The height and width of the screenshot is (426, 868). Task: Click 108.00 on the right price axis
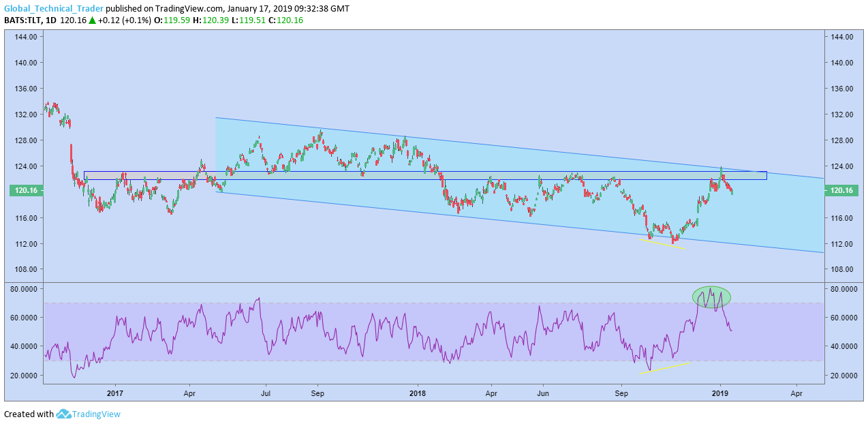tap(842, 269)
